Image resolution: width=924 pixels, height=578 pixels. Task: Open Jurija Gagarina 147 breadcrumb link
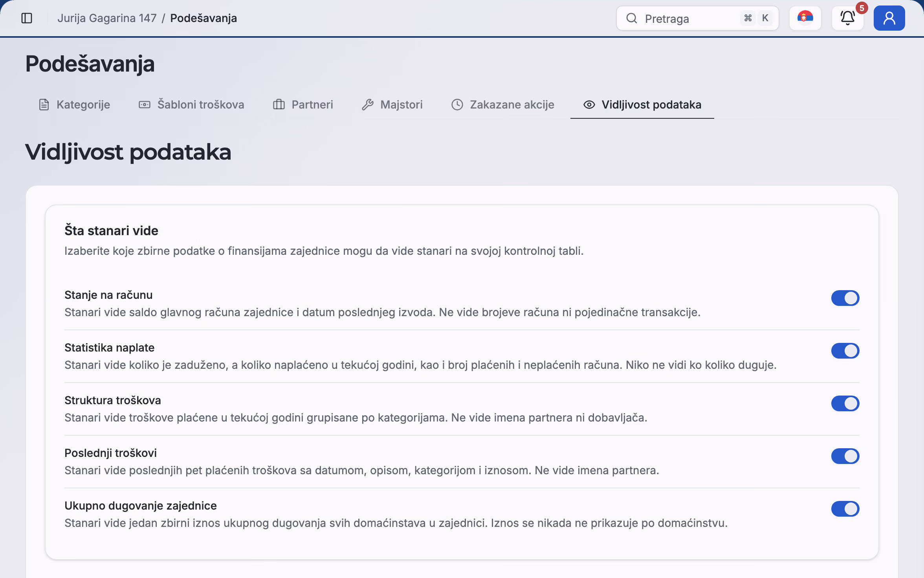coord(107,18)
